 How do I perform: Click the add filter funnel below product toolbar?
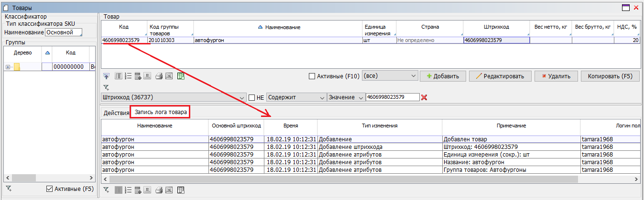[x=106, y=87]
